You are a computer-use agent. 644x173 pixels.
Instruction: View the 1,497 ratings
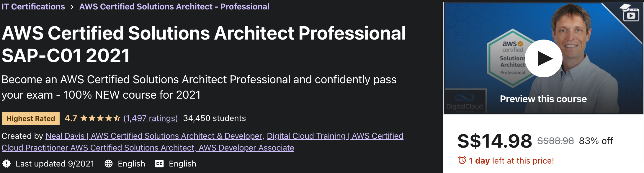click(150, 119)
